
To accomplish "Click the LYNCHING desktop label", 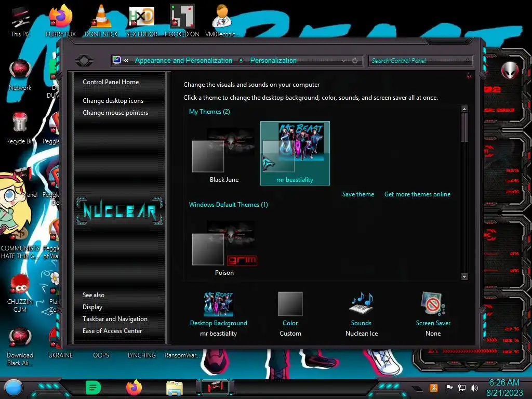I will tap(141, 355).
